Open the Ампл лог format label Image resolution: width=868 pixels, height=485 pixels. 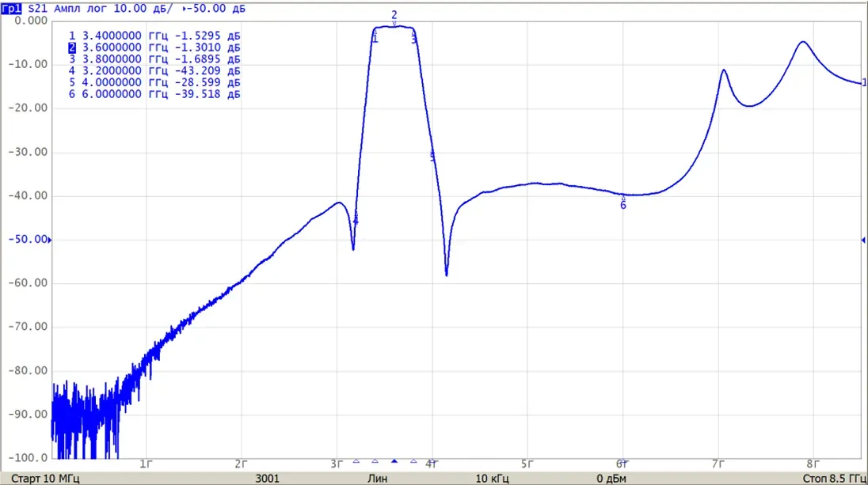click(x=81, y=8)
